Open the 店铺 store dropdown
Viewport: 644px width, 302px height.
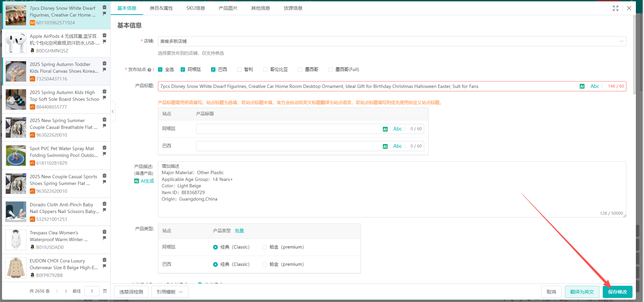[392, 41]
